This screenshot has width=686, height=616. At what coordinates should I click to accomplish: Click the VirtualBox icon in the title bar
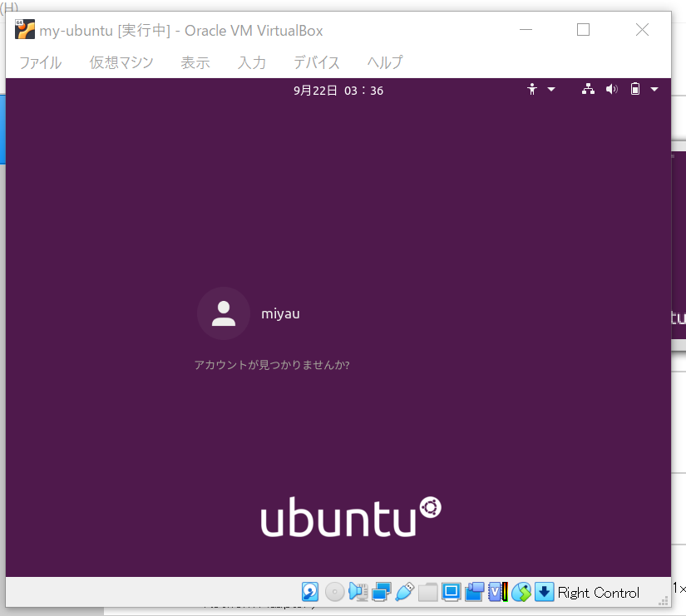24,30
